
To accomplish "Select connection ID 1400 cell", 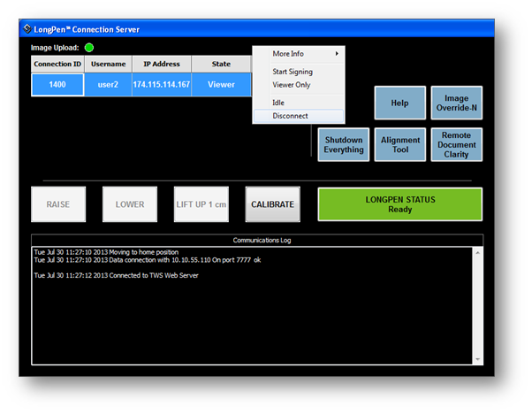I will 57,85.
